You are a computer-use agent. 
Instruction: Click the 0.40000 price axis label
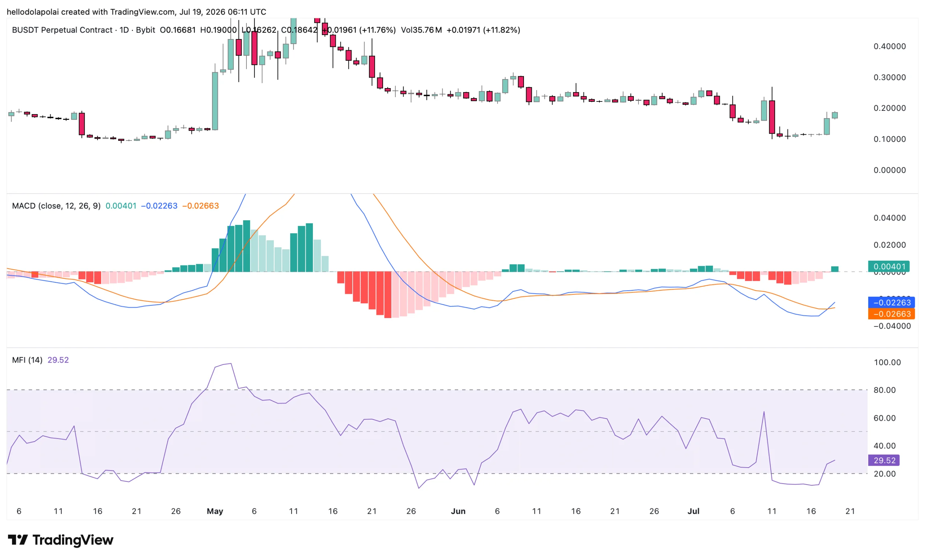tap(890, 46)
